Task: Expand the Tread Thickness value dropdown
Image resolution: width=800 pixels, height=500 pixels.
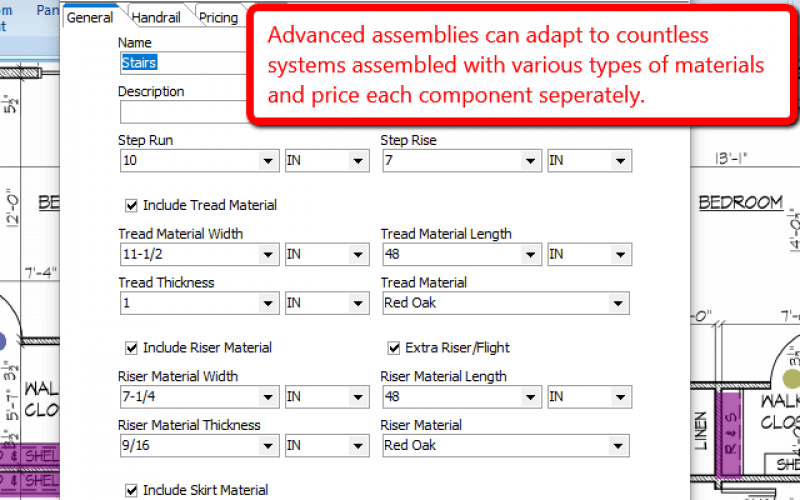Action: (x=268, y=303)
